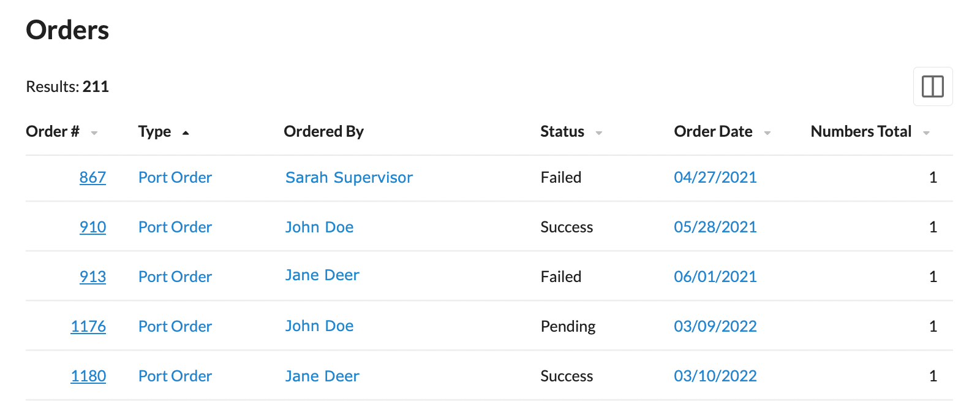
Task: Click the 03/09/2022 order date
Action: click(x=715, y=326)
